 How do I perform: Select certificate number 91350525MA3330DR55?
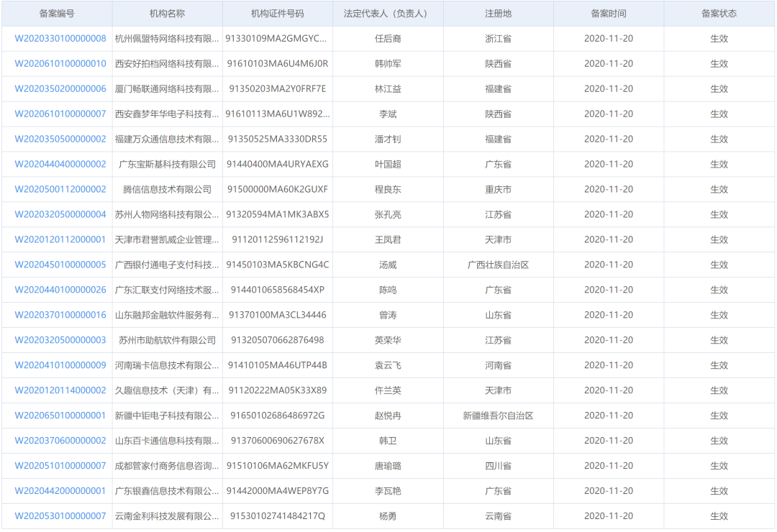pos(278,139)
